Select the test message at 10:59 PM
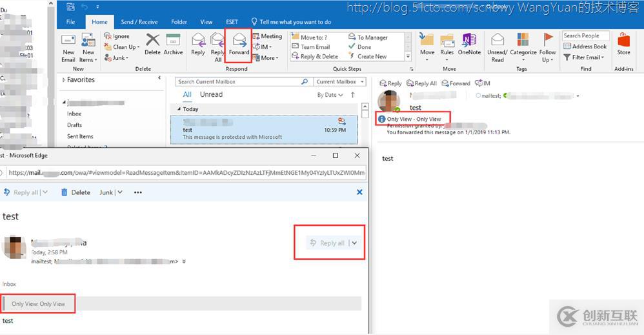The height and width of the screenshot is (335, 644). click(x=264, y=130)
